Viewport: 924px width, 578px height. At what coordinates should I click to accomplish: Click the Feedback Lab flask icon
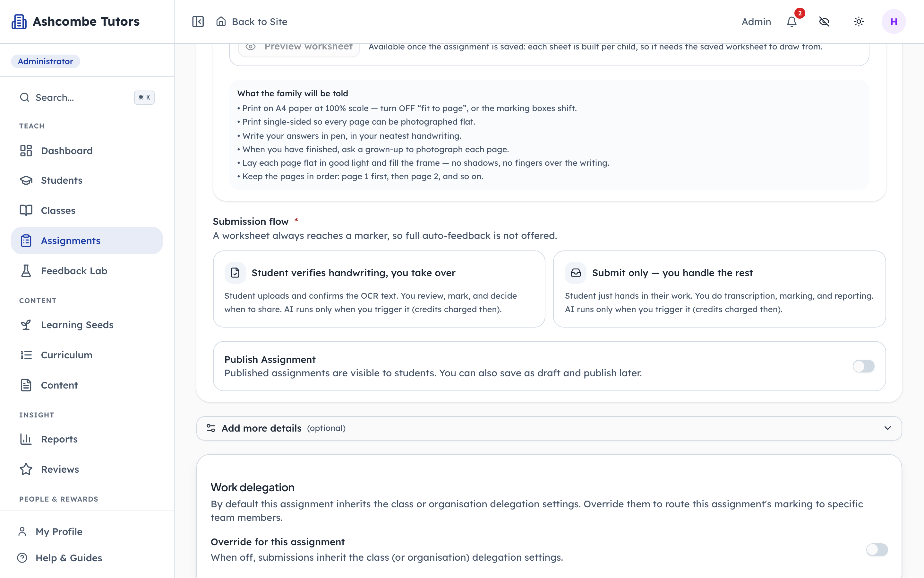pos(26,271)
